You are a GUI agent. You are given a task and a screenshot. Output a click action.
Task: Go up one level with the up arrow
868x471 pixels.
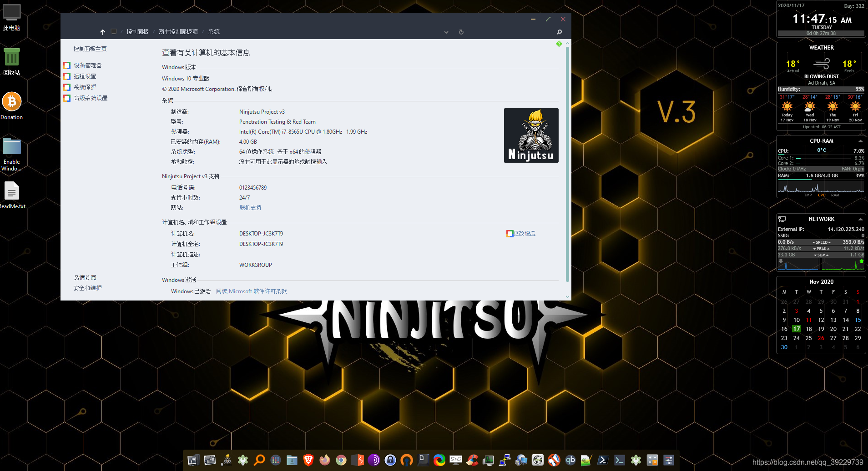pos(103,32)
